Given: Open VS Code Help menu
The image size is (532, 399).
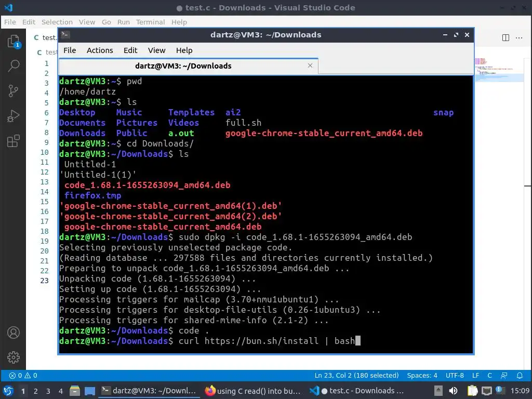Looking at the screenshot, I should (179, 22).
